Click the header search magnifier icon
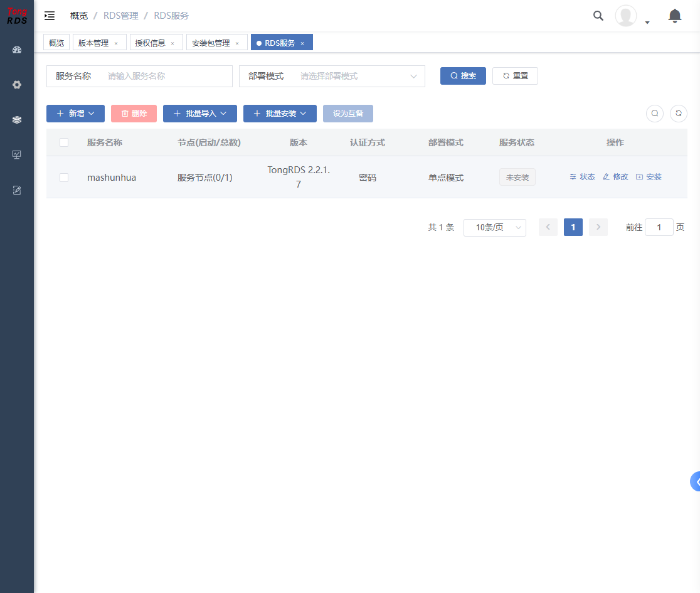The width and height of the screenshot is (700, 593). pyautogui.click(x=598, y=16)
